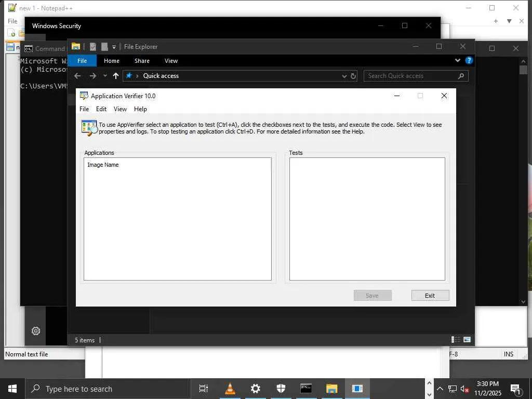This screenshot has height=399, width=532.
Task: Click the AppVerifier magnifier info icon
Action: point(89,128)
